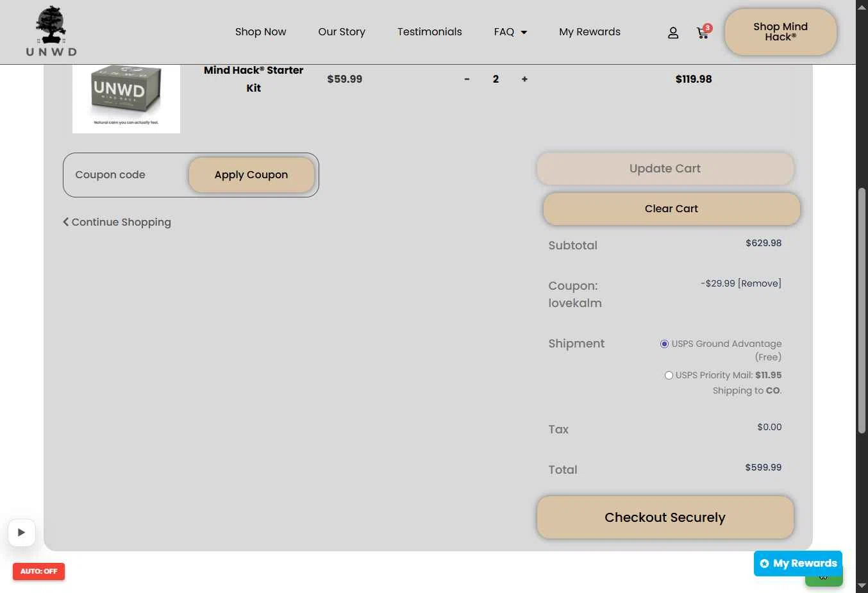The image size is (868, 593).
Task: Click the $599.99 total amount
Action: click(x=763, y=467)
